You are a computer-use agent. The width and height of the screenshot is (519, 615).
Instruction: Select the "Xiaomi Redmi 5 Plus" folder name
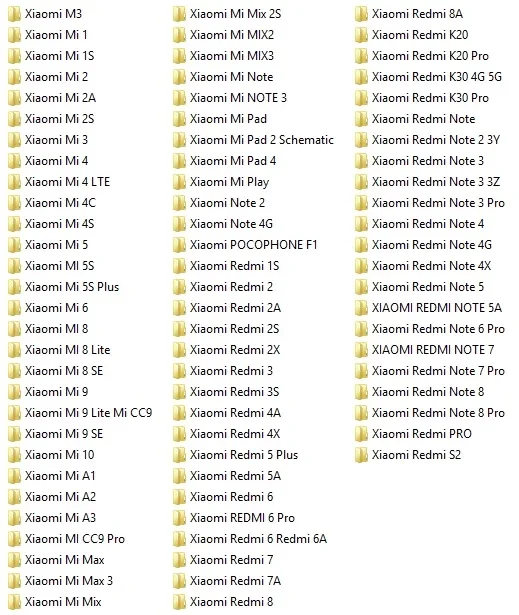click(x=244, y=455)
